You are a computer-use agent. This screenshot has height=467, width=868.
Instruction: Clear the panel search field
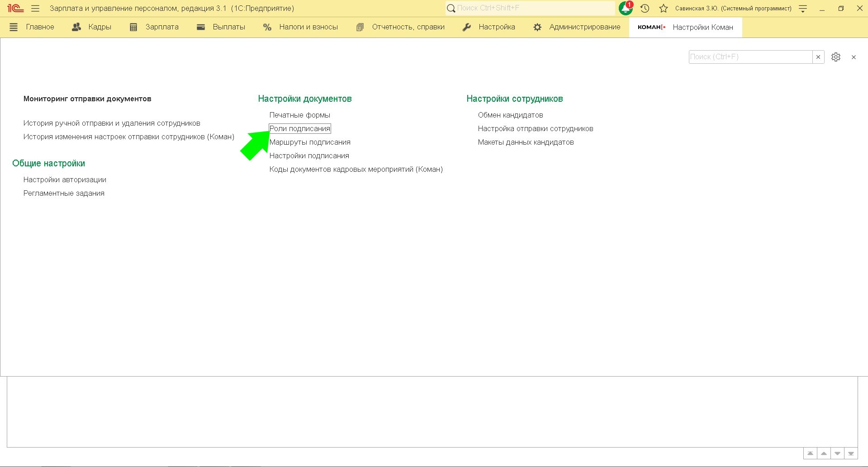[818, 57]
